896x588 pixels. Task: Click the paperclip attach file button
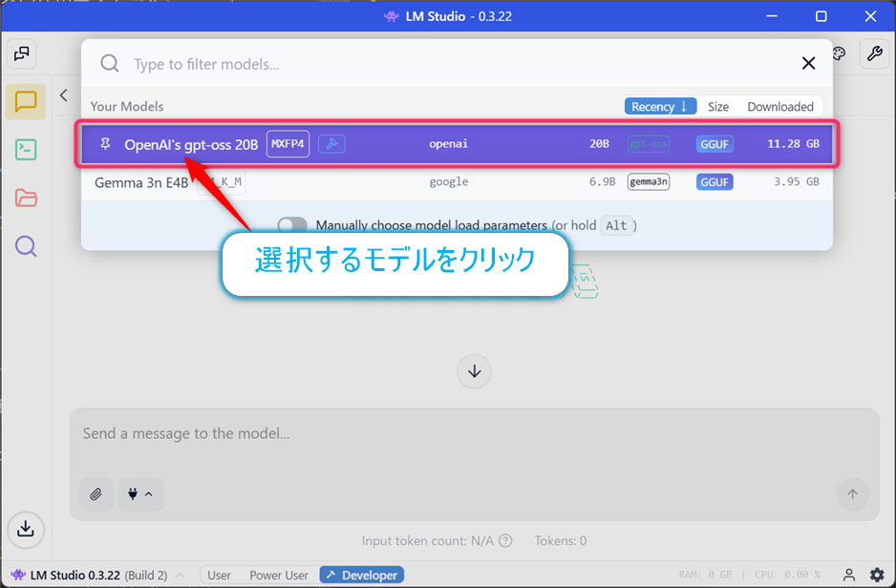pyautogui.click(x=96, y=493)
